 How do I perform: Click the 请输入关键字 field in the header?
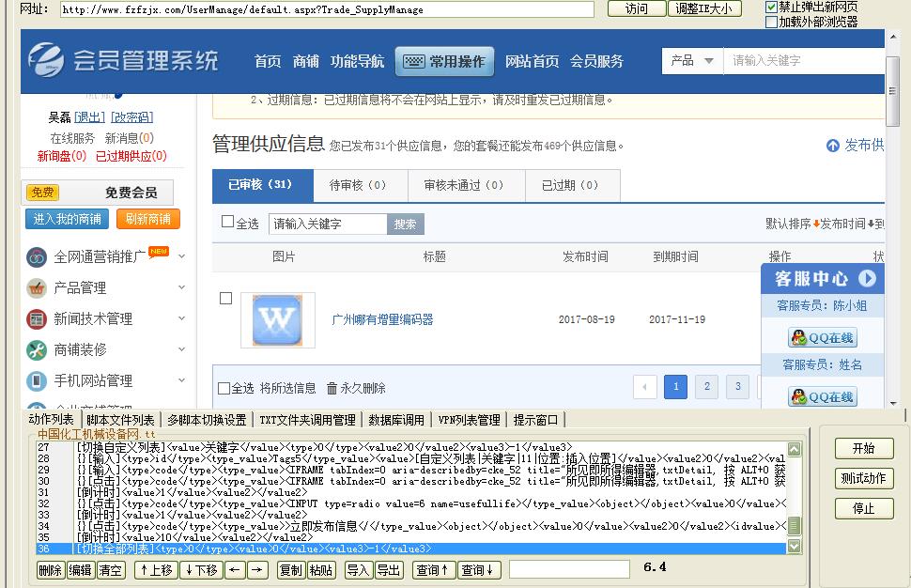click(804, 60)
